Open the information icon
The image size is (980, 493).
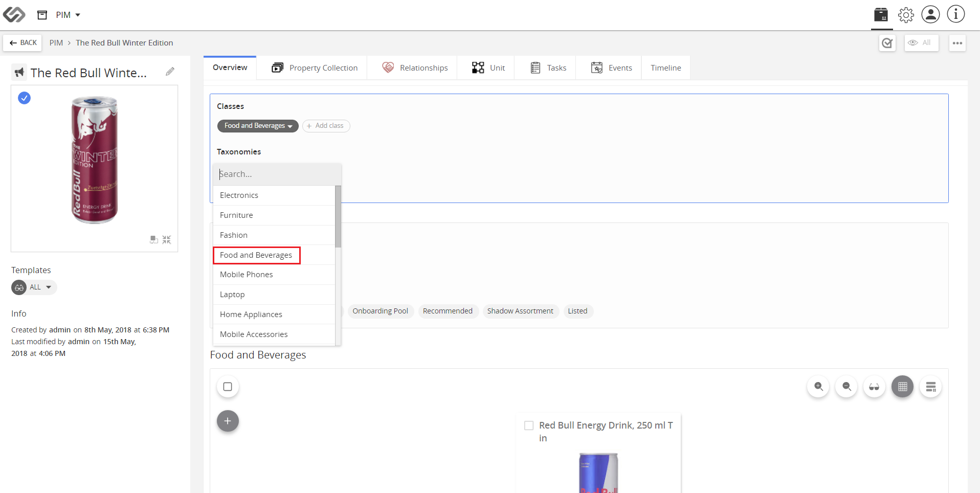click(x=955, y=14)
